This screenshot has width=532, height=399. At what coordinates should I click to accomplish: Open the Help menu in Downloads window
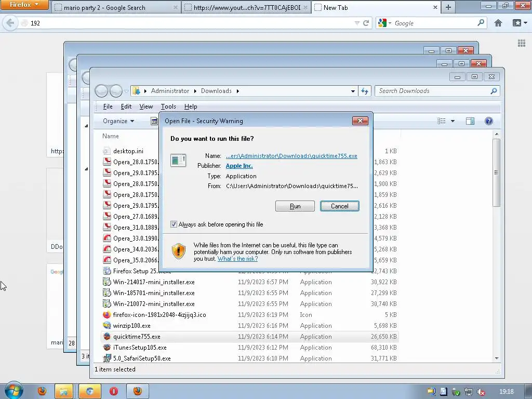tap(191, 107)
